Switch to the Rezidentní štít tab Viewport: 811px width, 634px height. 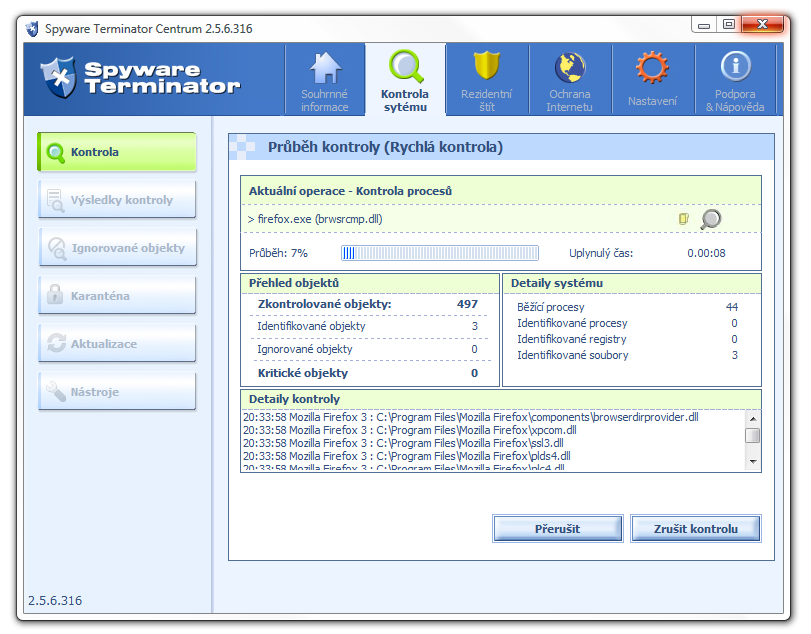(487, 80)
